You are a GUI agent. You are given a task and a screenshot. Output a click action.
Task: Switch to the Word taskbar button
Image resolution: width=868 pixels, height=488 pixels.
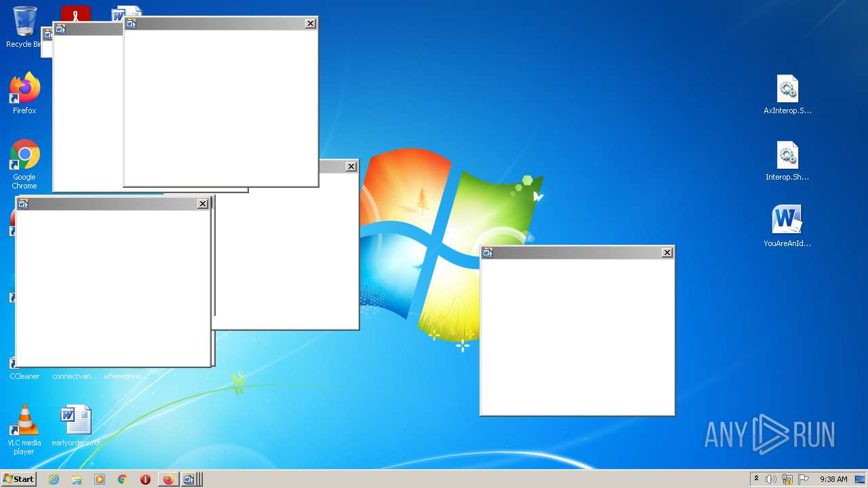(189, 479)
